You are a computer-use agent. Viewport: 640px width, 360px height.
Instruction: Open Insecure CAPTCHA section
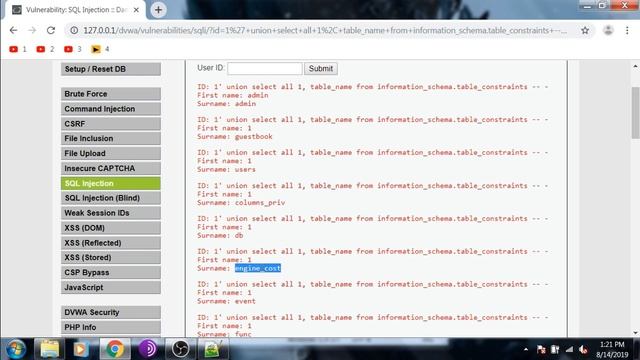tap(111, 168)
